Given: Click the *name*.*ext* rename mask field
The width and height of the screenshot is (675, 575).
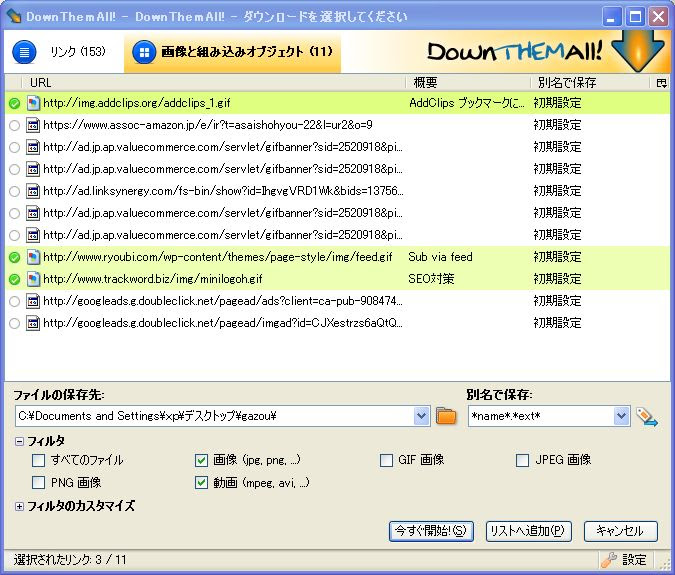Looking at the screenshot, I should click(541, 416).
